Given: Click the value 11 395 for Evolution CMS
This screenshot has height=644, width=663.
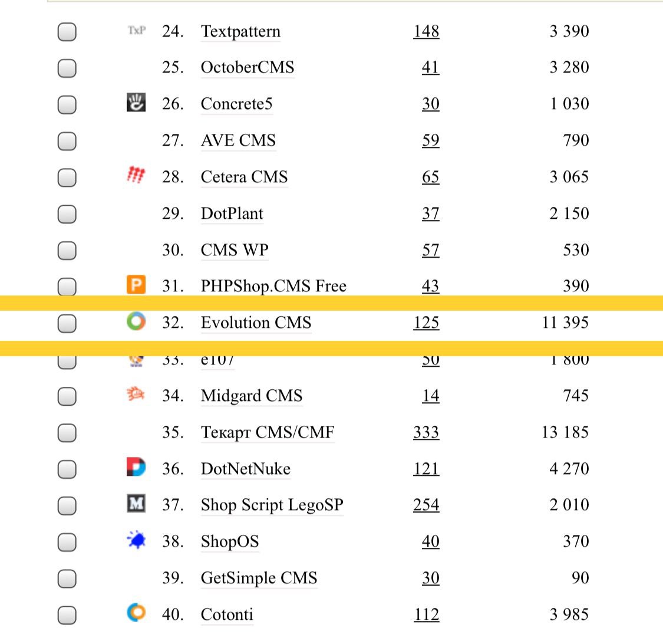Looking at the screenshot, I should point(565,323).
